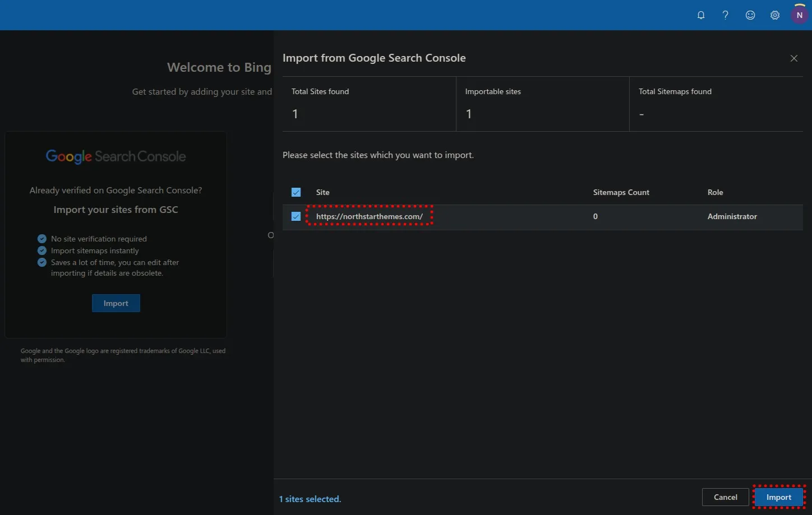
Task: Close the Import from Google Search Console panel
Action: (x=794, y=58)
